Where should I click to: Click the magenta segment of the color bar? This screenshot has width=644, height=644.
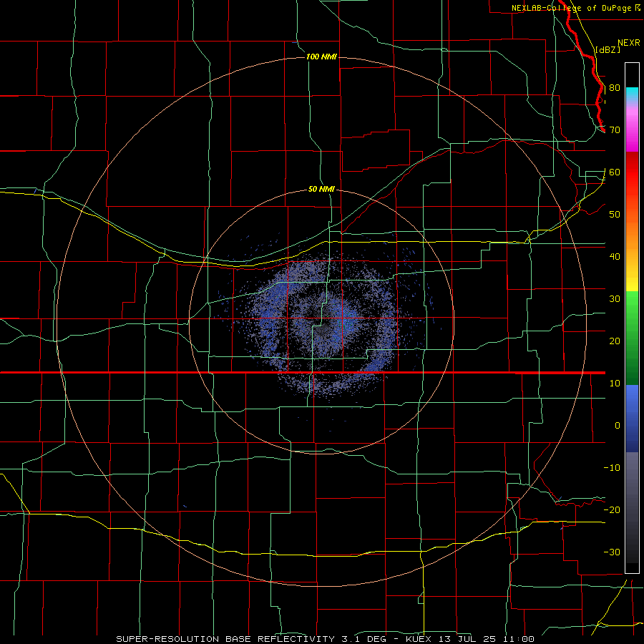click(632, 131)
